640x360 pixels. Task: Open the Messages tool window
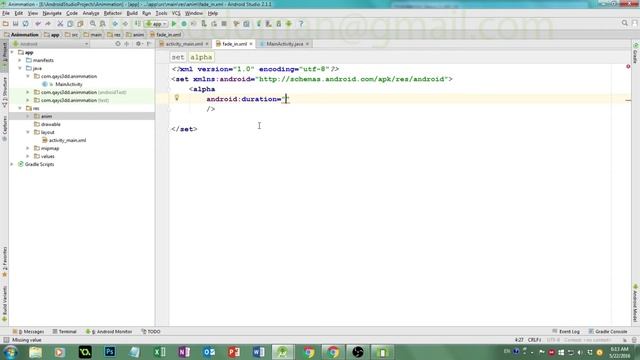(x=28, y=331)
